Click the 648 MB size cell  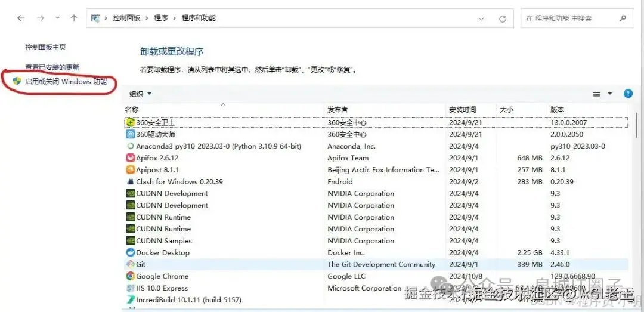(530, 158)
